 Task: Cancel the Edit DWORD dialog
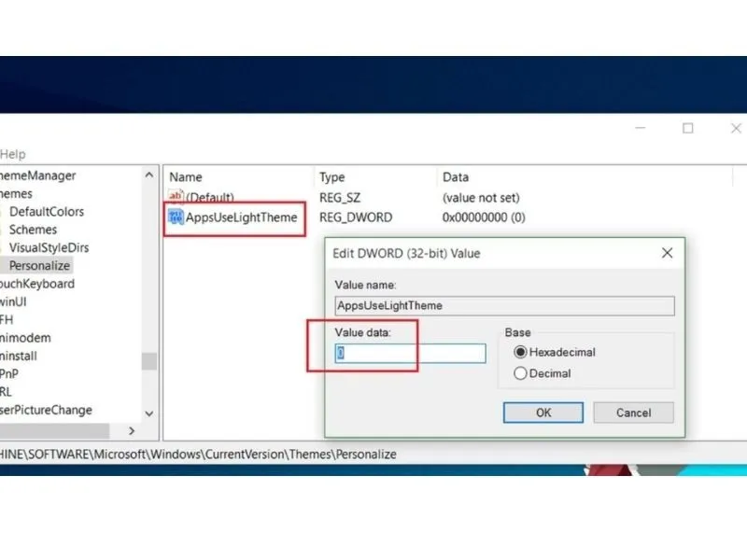click(634, 413)
